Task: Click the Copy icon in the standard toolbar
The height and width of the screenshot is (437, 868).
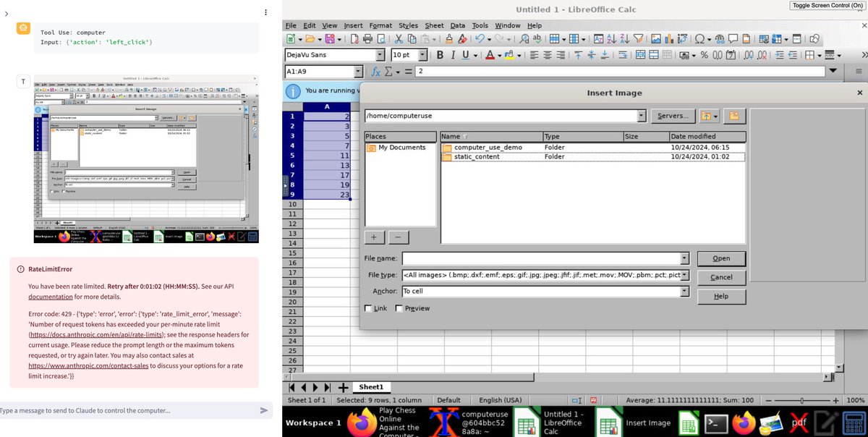Action: point(413,39)
